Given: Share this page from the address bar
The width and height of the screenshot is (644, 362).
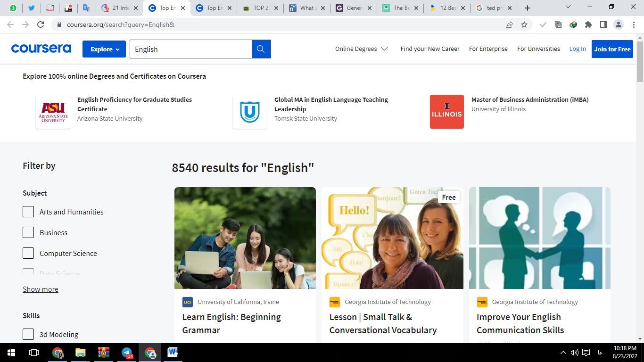Looking at the screenshot, I should [x=509, y=25].
